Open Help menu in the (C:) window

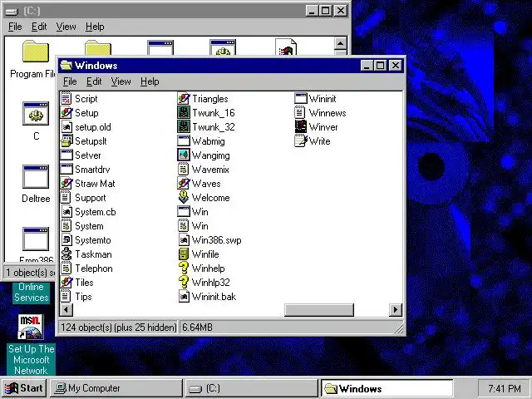click(95, 27)
